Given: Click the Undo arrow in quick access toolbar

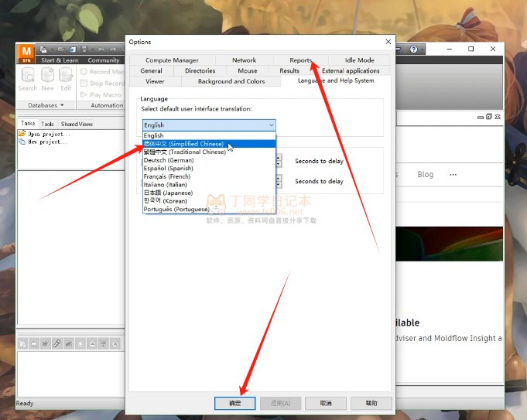Looking at the screenshot, I should point(102,50).
